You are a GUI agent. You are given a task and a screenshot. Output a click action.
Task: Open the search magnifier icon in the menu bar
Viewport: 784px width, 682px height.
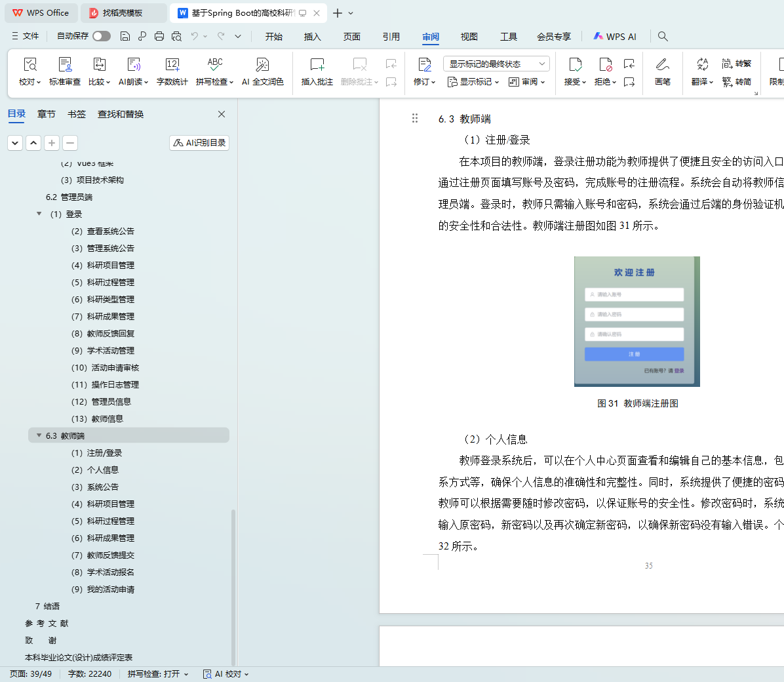tap(663, 36)
